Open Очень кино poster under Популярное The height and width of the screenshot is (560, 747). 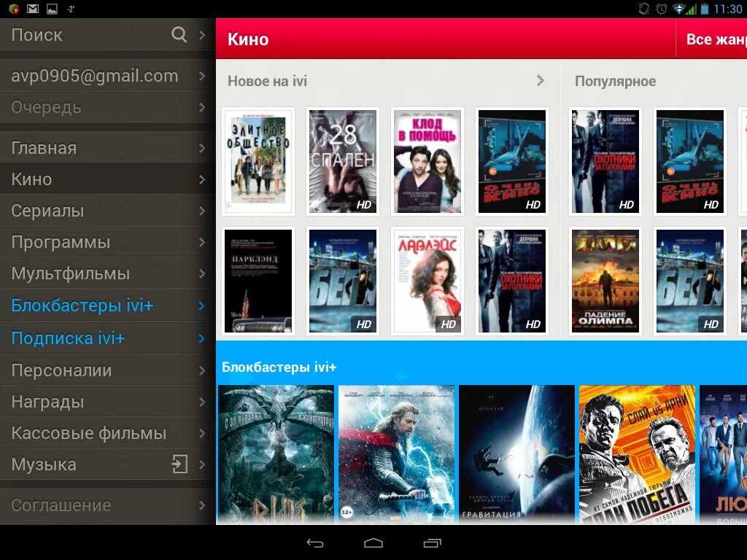click(690, 161)
